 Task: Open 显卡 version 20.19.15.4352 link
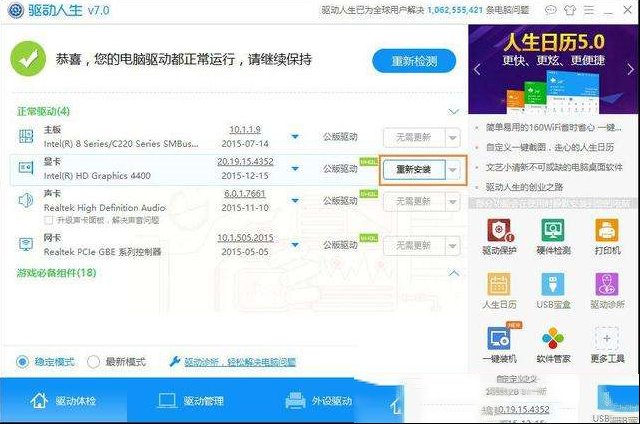[245, 162]
